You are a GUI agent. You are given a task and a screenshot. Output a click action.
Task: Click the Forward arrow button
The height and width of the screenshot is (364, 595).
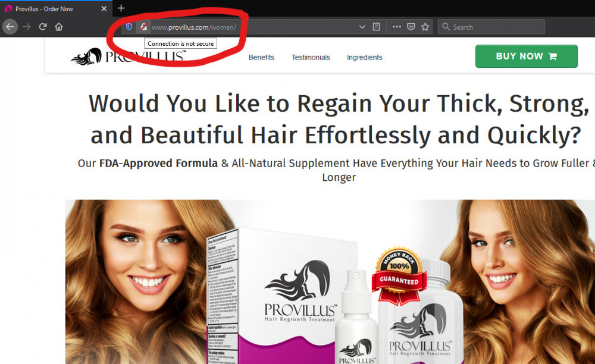(27, 27)
